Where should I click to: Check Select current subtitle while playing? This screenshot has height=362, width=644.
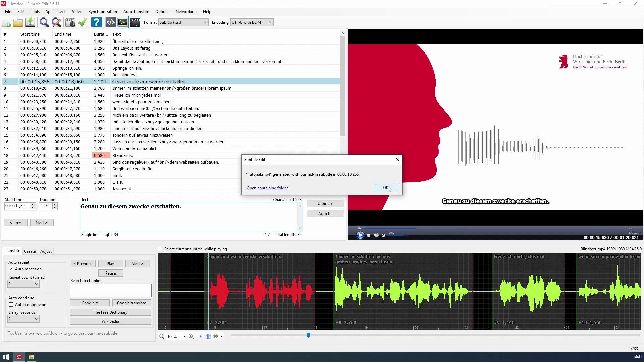pyautogui.click(x=160, y=249)
